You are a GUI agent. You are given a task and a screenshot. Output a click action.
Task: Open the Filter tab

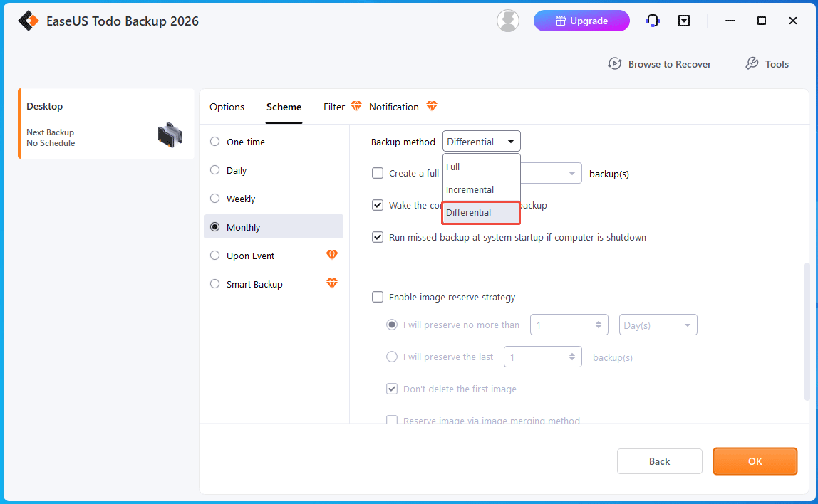pos(333,106)
